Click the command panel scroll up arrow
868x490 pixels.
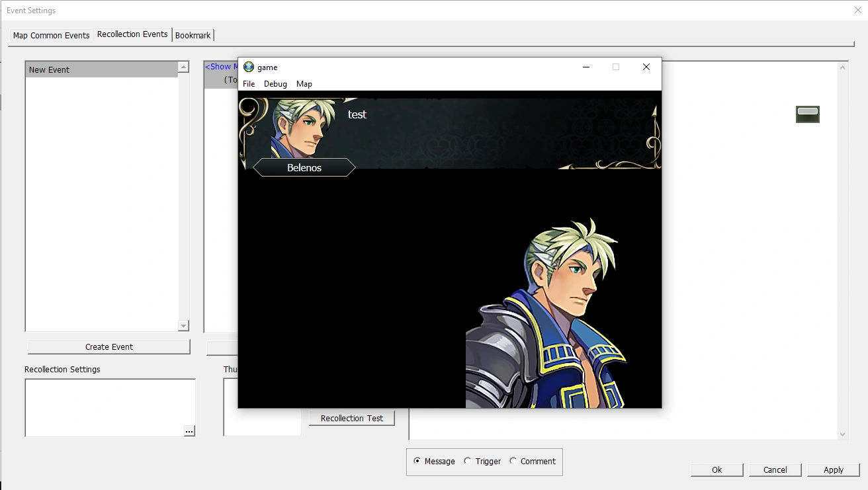coord(843,67)
